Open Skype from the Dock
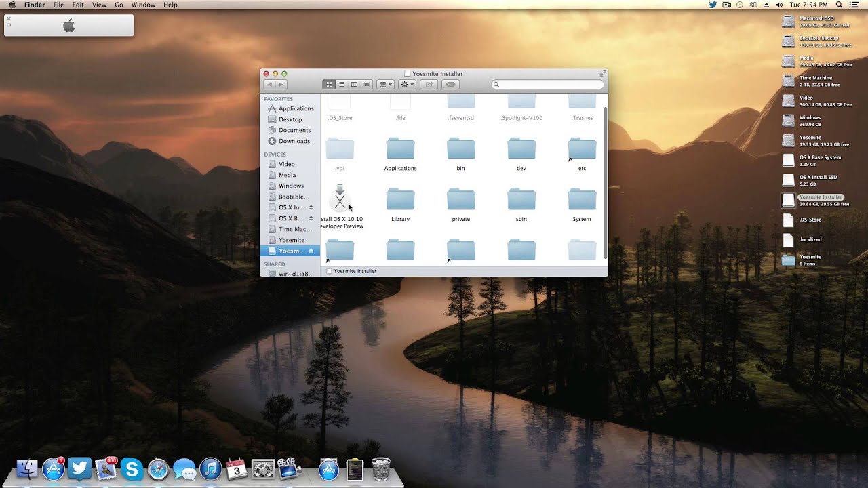This screenshot has width=868, height=488. (x=132, y=468)
